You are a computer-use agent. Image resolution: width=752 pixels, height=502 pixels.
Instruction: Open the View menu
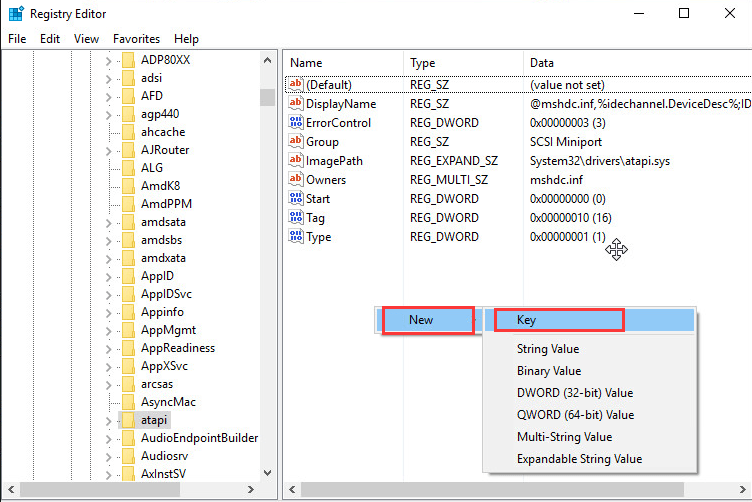pos(86,39)
